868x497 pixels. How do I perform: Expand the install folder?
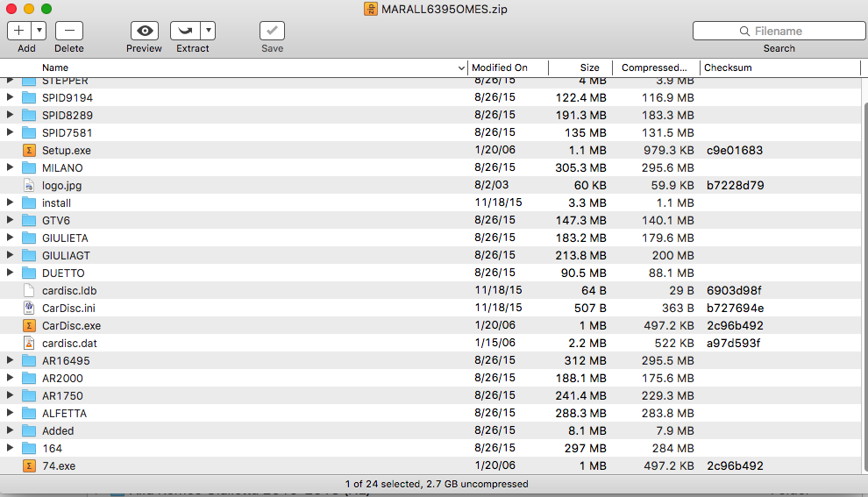pos(10,202)
